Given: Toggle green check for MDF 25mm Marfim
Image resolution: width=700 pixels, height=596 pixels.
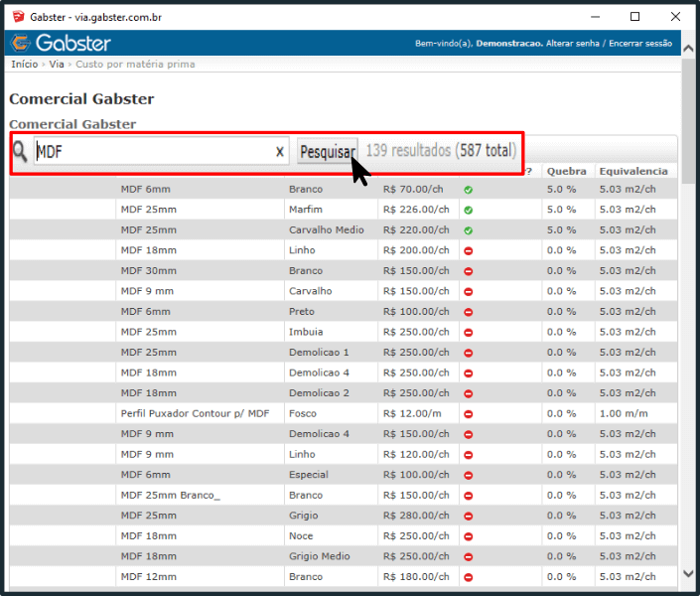Looking at the screenshot, I should [468, 210].
